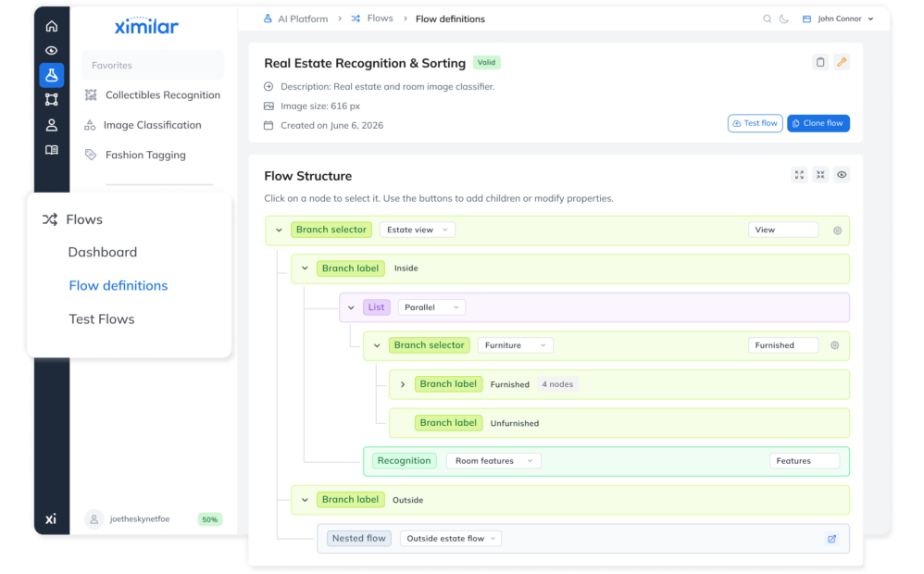
Task: Select Test Flows from the Flows menu
Action: pos(102,318)
